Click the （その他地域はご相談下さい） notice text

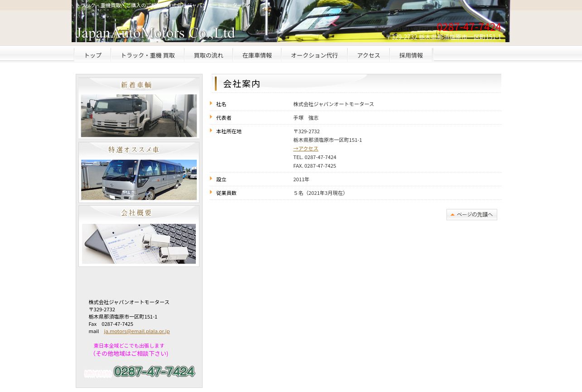pos(130,353)
